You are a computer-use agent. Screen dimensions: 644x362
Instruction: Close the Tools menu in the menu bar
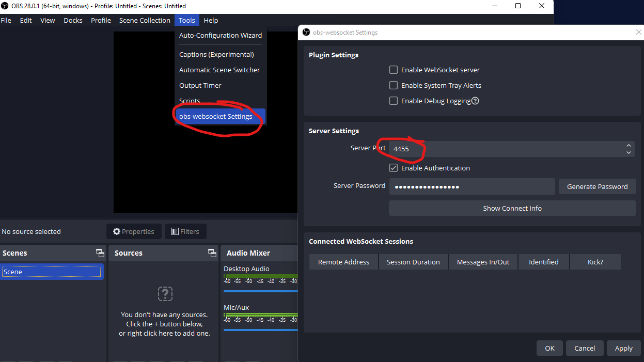pyautogui.click(x=187, y=20)
